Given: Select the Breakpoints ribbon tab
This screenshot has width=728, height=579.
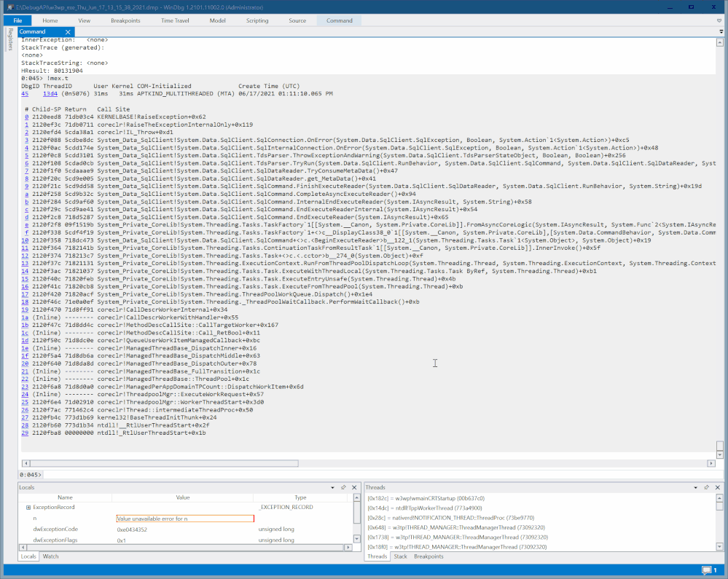Looking at the screenshot, I should (125, 20).
